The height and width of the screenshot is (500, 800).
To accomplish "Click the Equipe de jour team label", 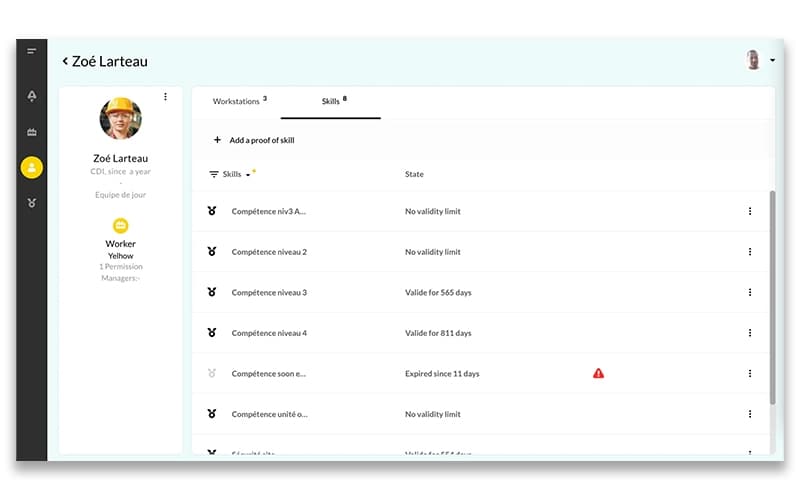I will click(x=120, y=194).
